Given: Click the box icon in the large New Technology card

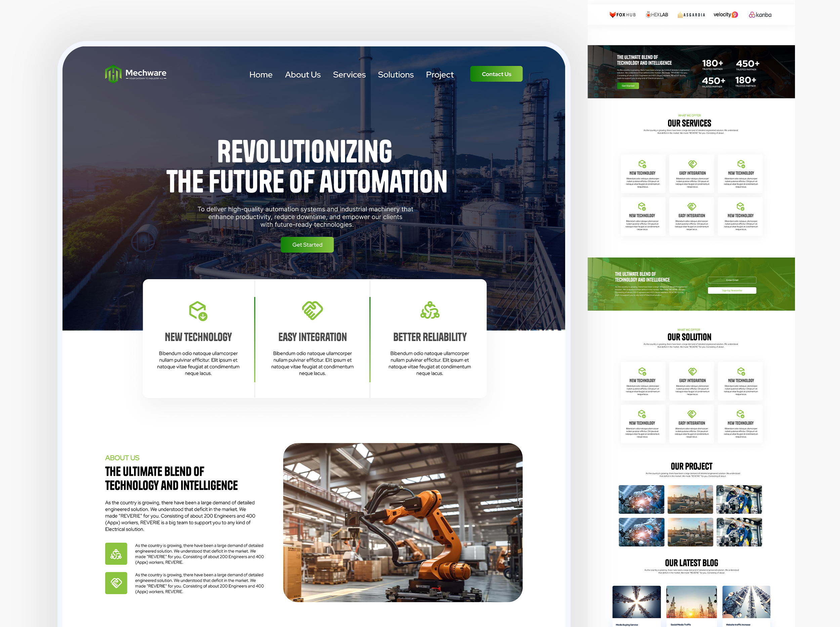Looking at the screenshot, I should tap(198, 311).
